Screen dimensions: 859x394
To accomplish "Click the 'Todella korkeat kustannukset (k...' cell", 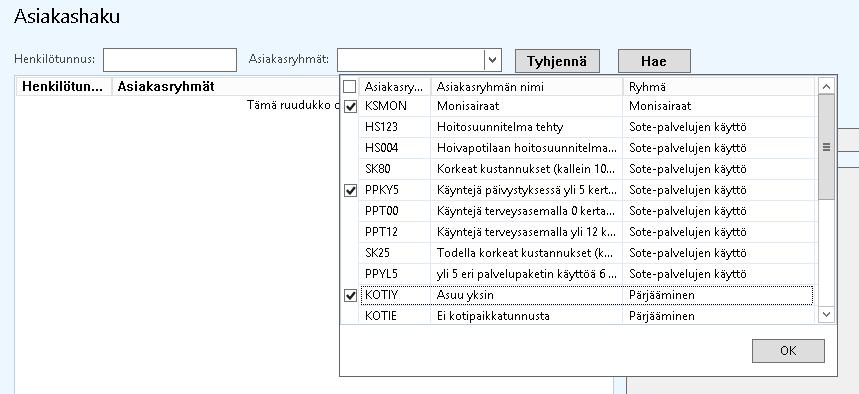I will tap(526, 253).
